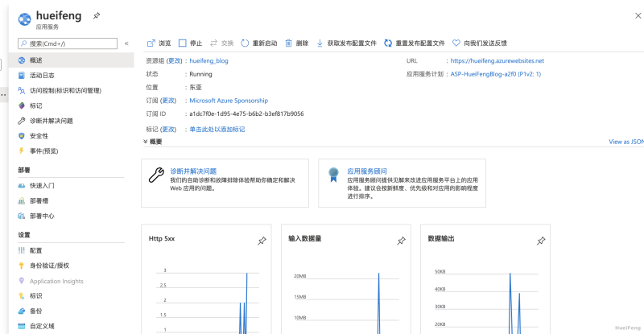The width and height of the screenshot is (644, 334).
Task: Click the subscription ID a1dc7f0e-1d95-4e75-b6b2-b3ef817b9056
Action: coord(246,113)
